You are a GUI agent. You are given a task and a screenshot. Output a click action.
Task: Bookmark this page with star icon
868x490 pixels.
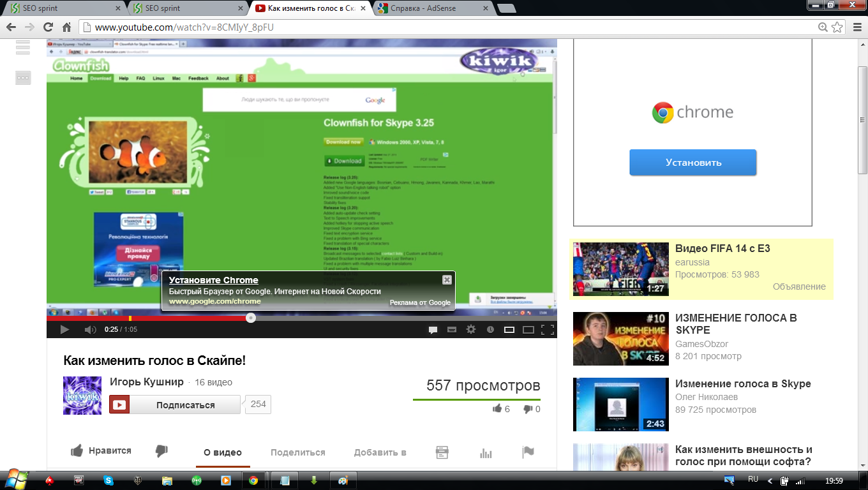(837, 27)
